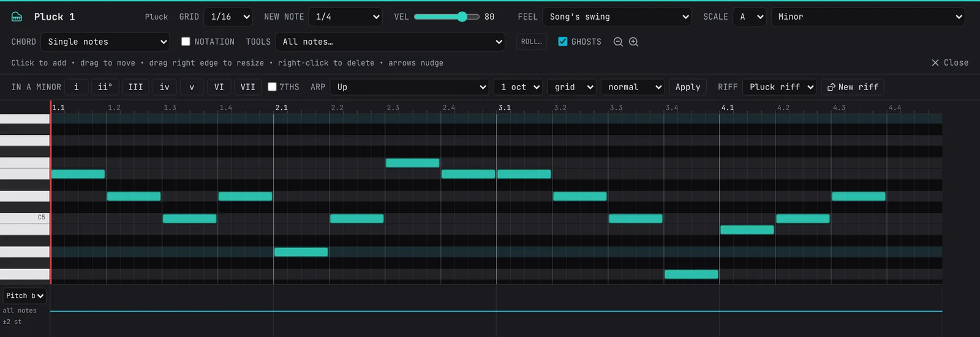Image resolution: width=980 pixels, height=337 pixels.
Task: Toggle the NOTATION checkbox
Action: pyautogui.click(x=186, y=42)
